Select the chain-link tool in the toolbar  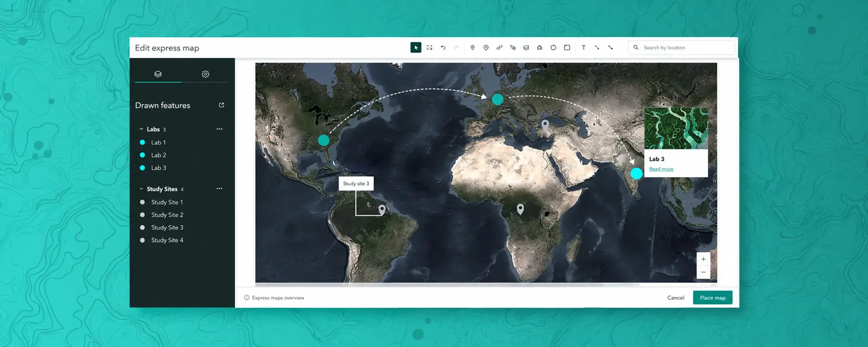tap(500, 48)
